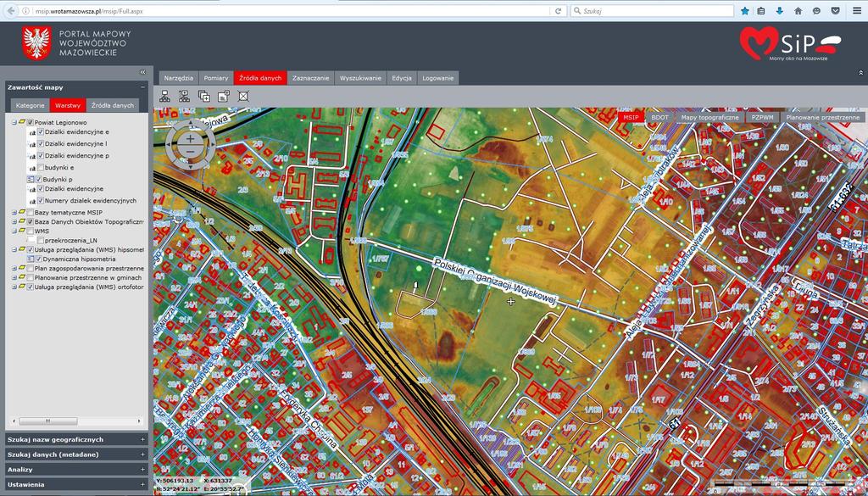The height and width of the screenshot is (496, 868).
Task: Toggle Budynki p layer checkbox
Action: coord(39,180)
